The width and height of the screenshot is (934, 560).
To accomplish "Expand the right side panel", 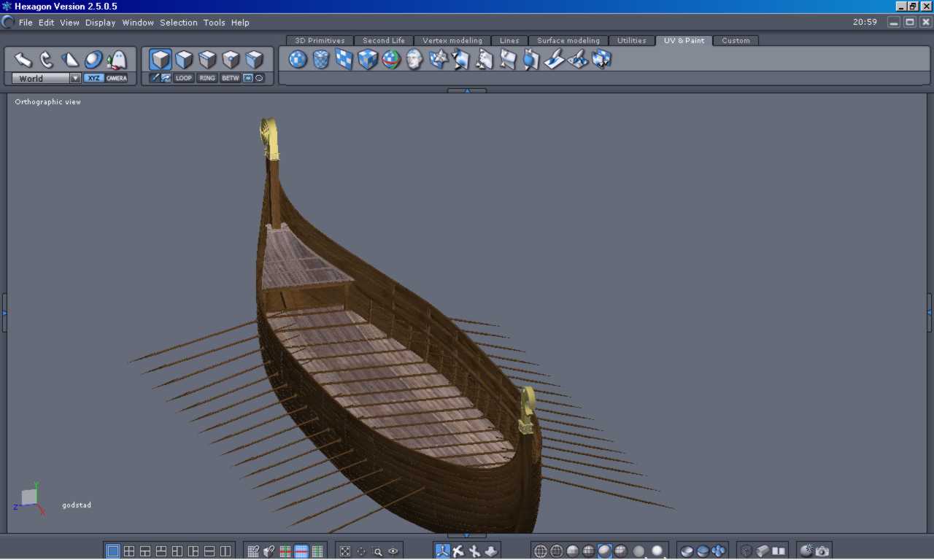I will (x=930, y=313).
